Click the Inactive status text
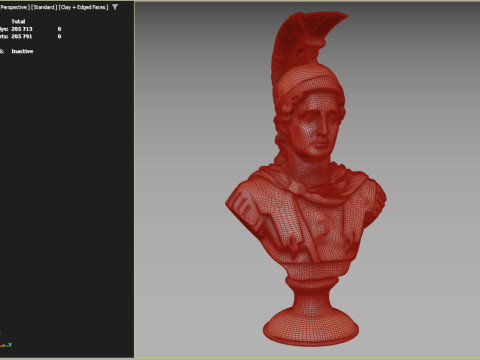Image resolution: width=480 pixels, height=360 pixels. 22,51
